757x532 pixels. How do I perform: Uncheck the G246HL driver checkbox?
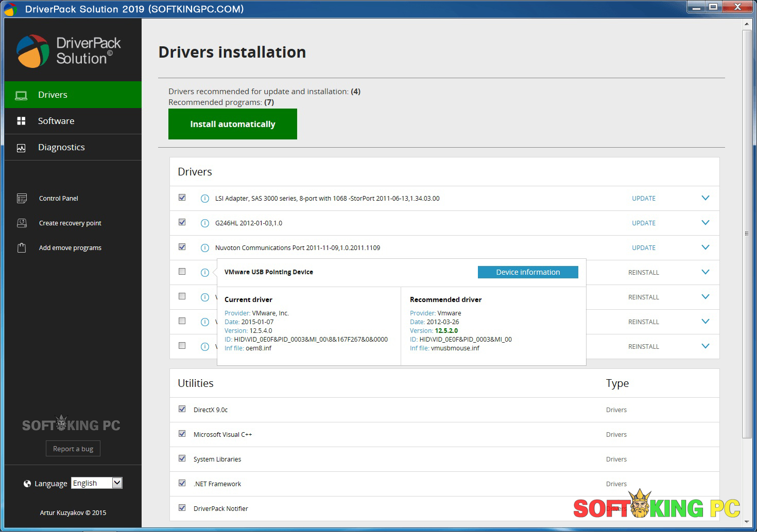point(182,222)
